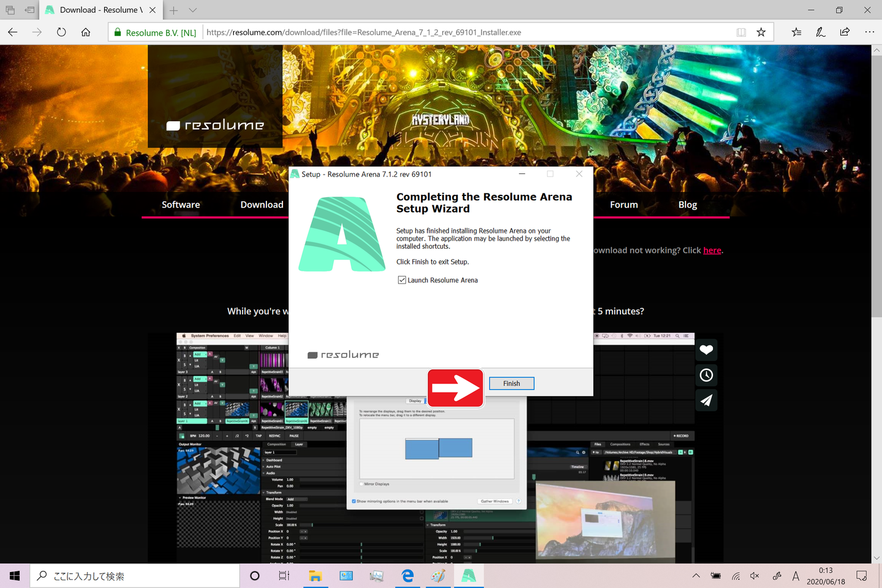The width and height of the screenshot is (882, 588).
Task: Open the action center notification icon
Action: coord(862,576)
